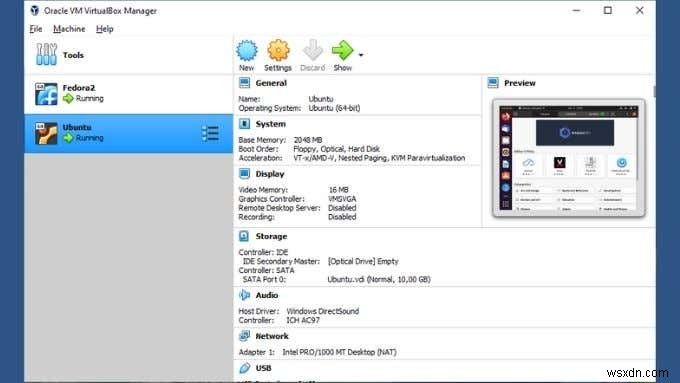
Task: Open the Audio settings heading link
Action: coord(267,295)
